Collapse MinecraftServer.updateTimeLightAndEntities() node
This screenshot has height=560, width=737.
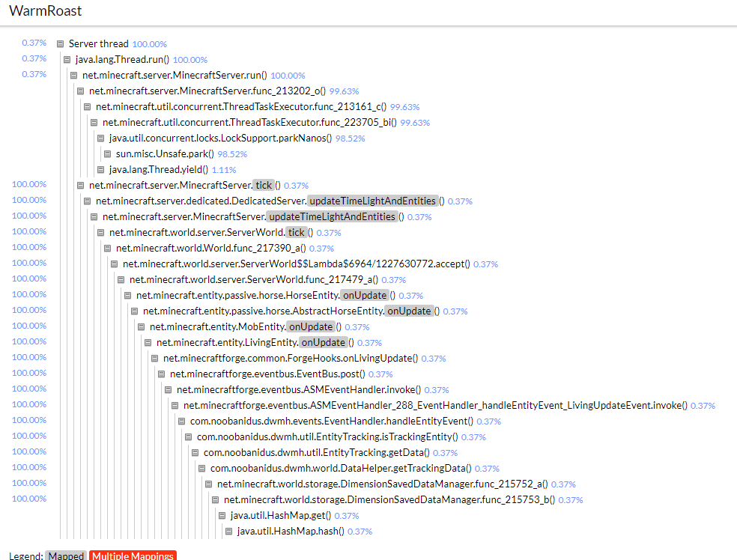(x=94, y=217)
